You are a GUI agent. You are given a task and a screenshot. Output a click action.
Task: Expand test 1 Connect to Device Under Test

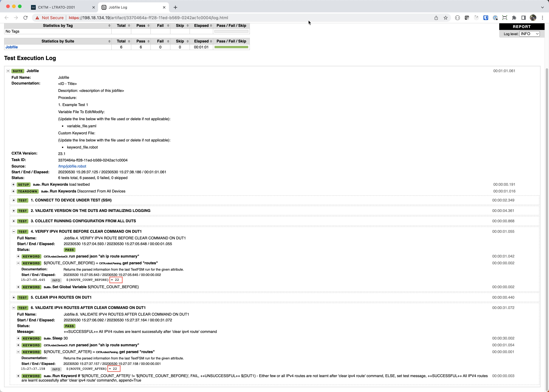(14, 200)
